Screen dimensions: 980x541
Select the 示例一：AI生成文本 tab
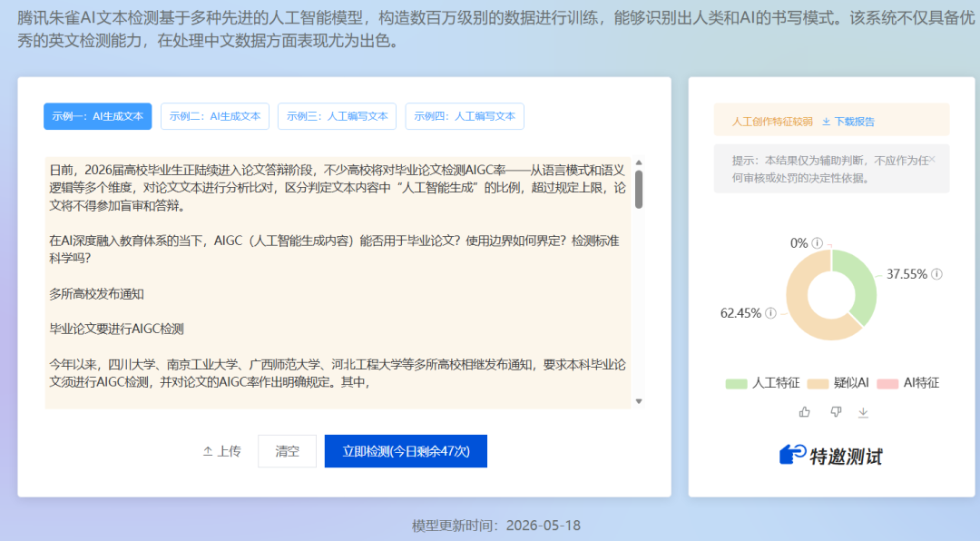(97, 116)
